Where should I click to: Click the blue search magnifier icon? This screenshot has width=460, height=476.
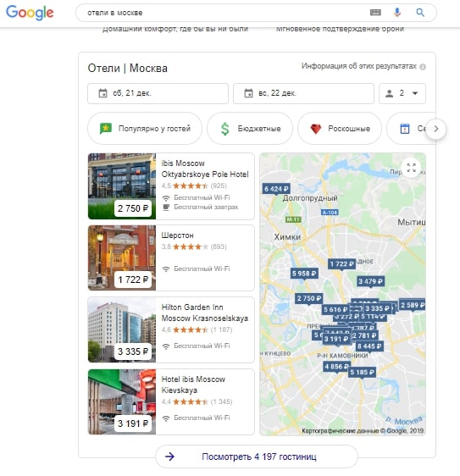point(420,13)
